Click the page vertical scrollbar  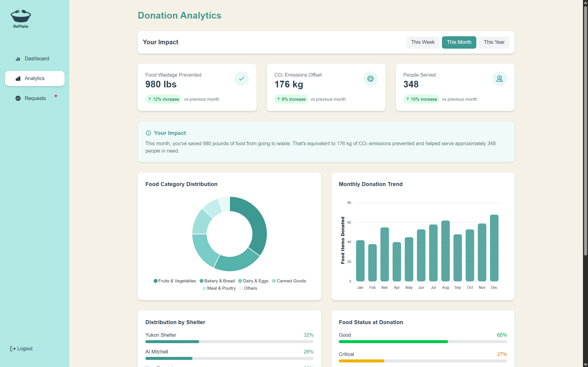(585, 131)
